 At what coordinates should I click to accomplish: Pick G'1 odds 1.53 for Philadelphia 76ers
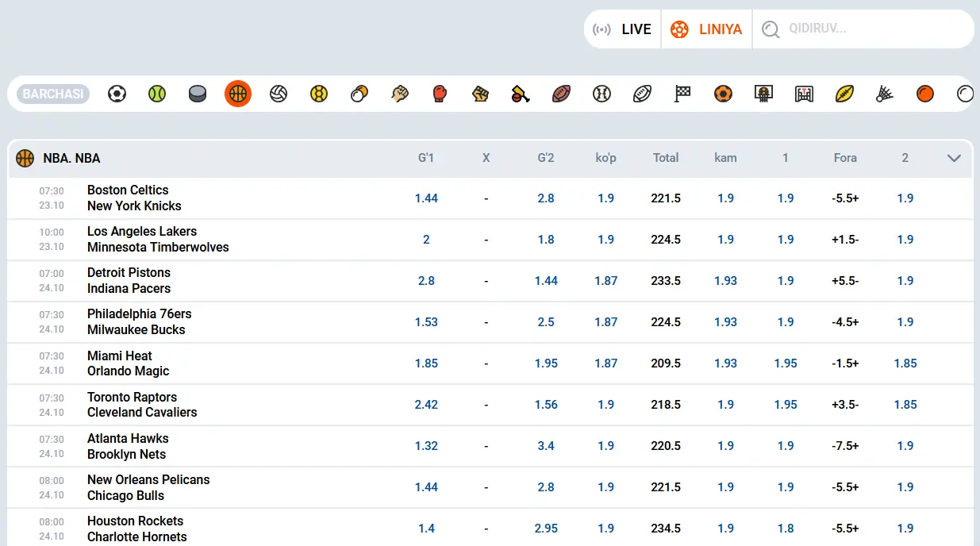[x=426, y=322]
